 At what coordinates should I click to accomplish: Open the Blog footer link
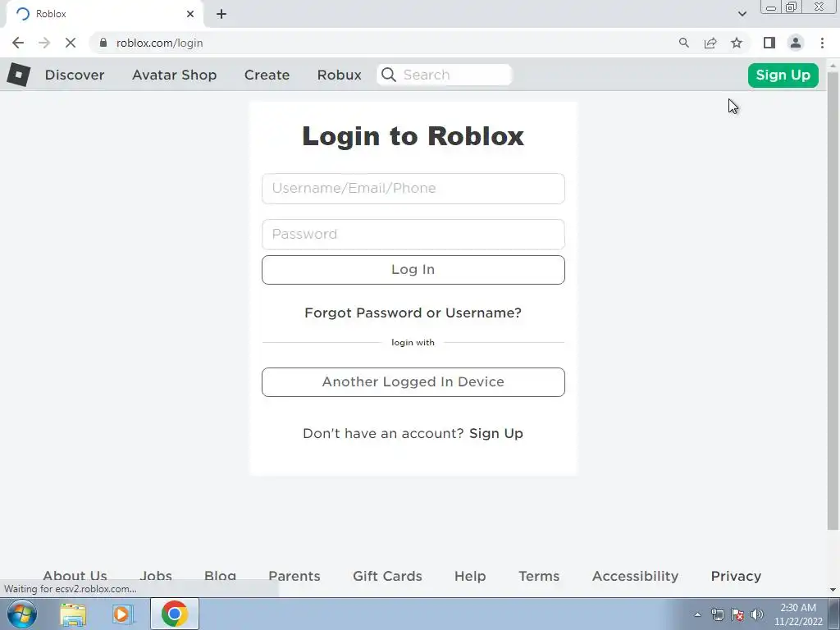(220, 576)
